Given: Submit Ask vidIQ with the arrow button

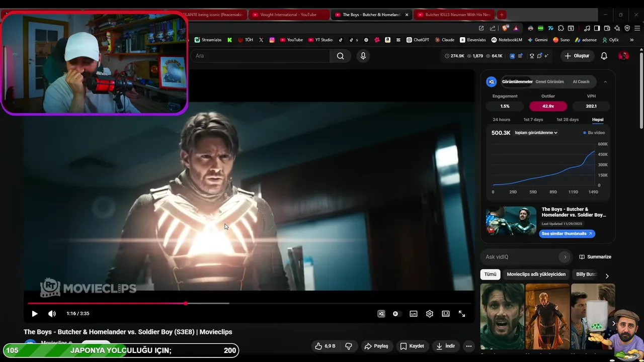Looking at the screenshot, I should tap(565, 257).
